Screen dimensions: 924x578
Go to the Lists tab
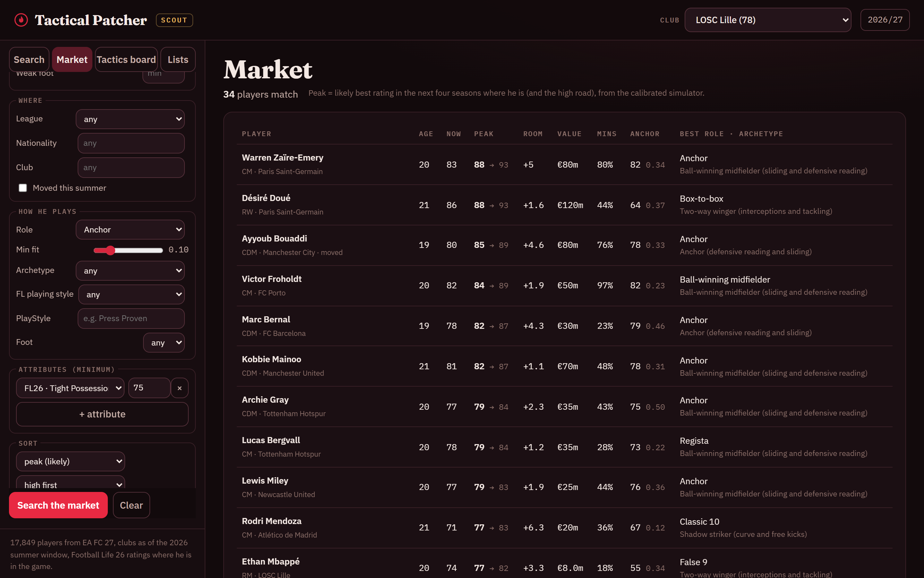pos(178,59)
